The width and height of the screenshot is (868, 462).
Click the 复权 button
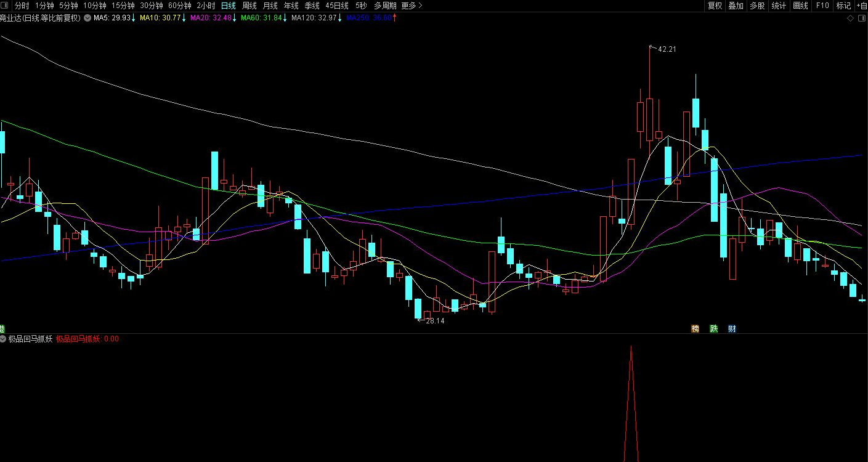tap(715, 6)
